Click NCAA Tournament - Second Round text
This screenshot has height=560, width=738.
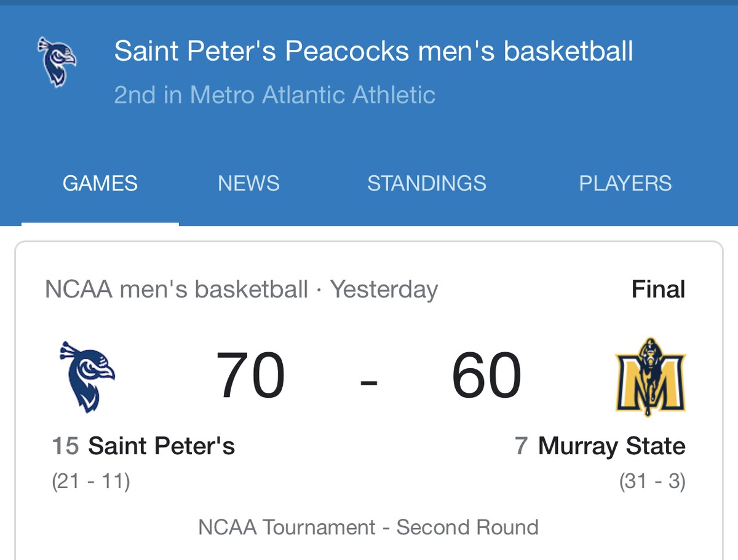point(368,527)
